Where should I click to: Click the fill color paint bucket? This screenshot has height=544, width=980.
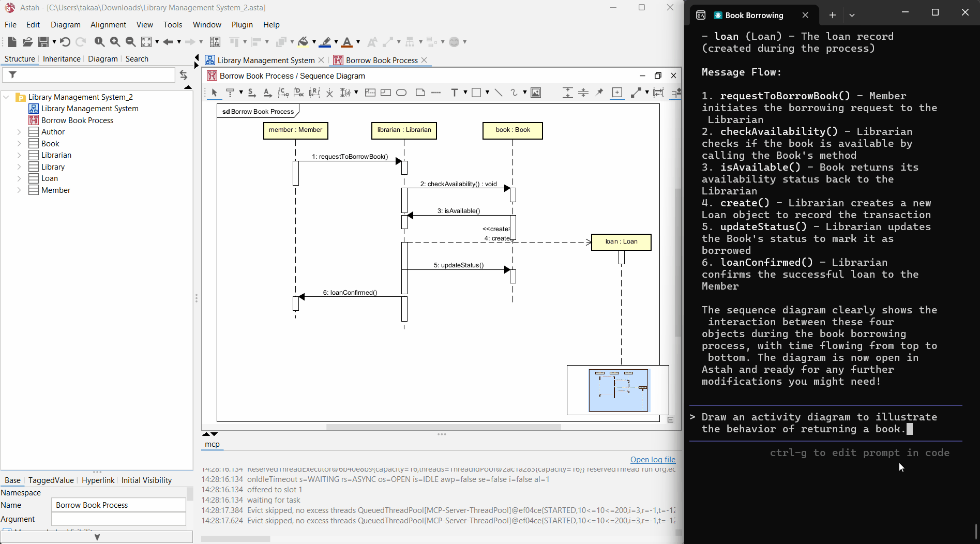click(303, 42)
